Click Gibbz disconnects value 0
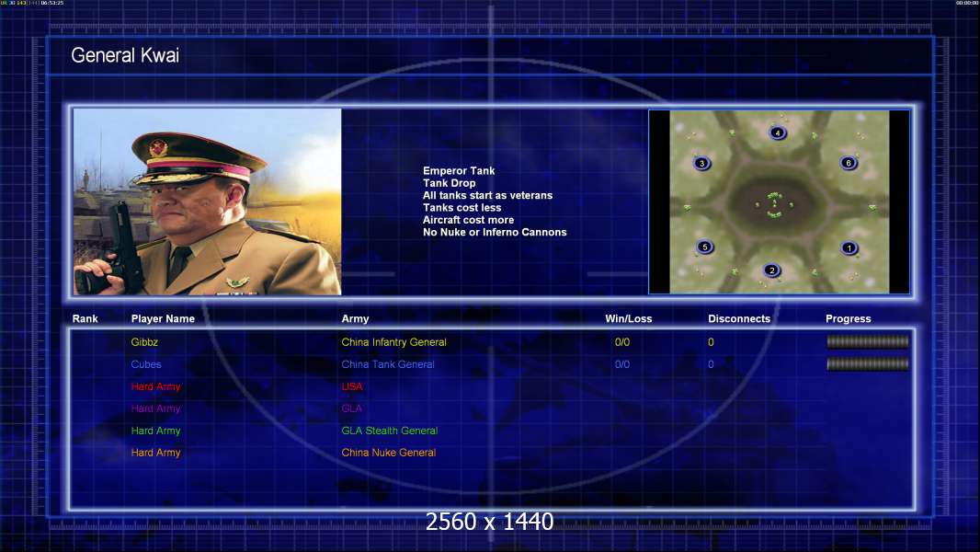The width and height of the screenshot is (980, 552). click(x=711, y=342)
